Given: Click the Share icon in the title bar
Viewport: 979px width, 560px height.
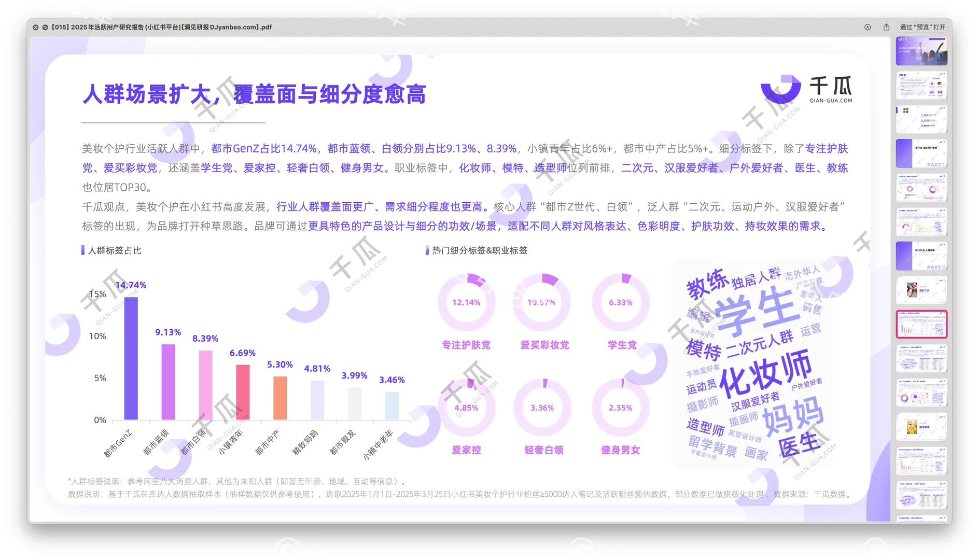Looking at the screenshot, I should [887, 27].
